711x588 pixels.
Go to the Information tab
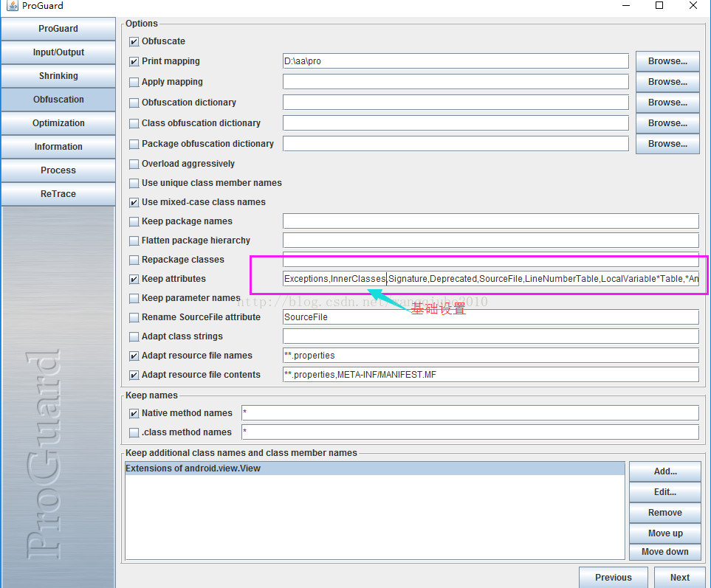tap(58, 146)
